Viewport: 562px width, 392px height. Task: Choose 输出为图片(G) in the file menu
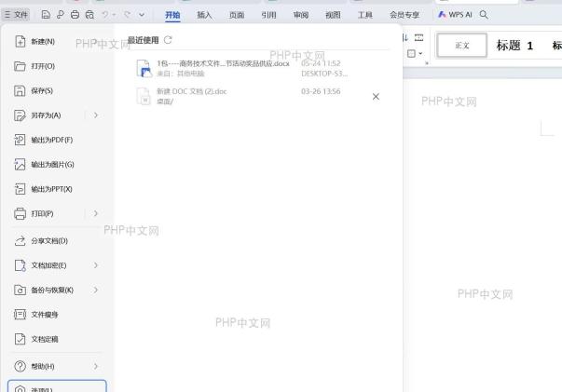(57, 165)
